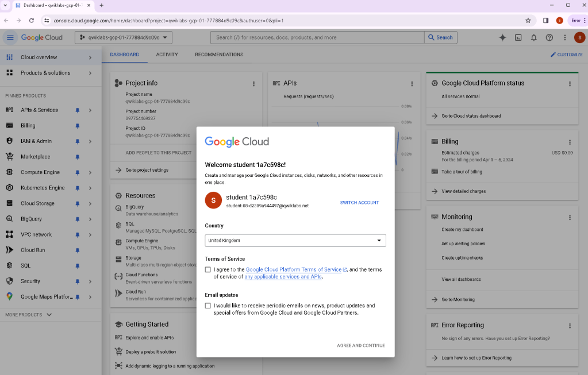Click into the resources search field
The height and width of the screenshot is (375, 588).
click(x=317, y=37)
